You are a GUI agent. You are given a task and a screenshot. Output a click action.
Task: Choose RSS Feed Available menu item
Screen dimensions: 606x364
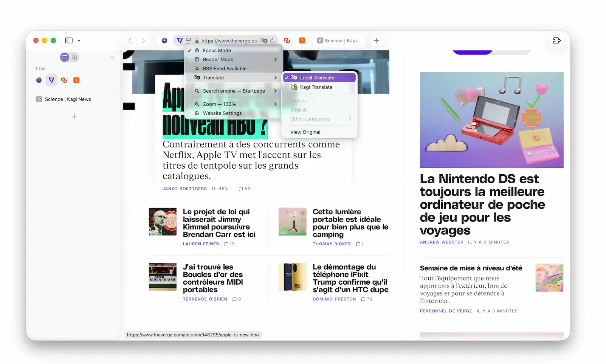(233, 68)
